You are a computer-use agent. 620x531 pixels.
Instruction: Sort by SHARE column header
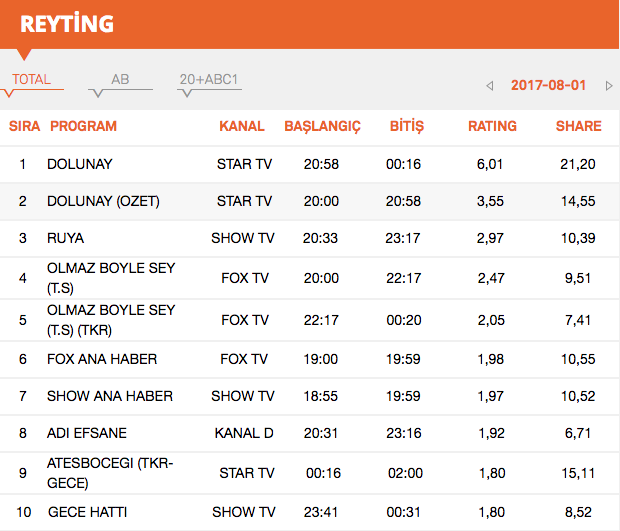pos(578,126)
